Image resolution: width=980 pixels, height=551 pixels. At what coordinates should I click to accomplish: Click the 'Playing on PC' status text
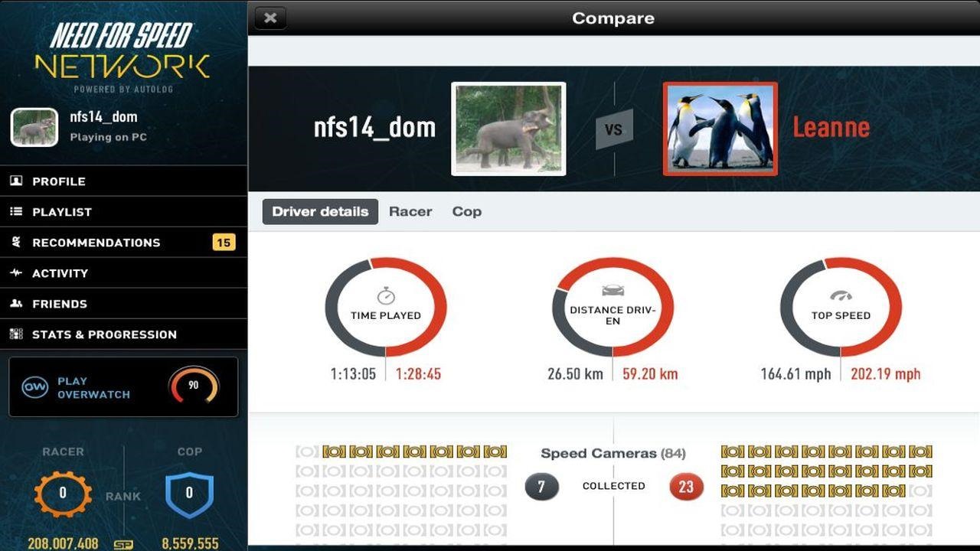click(108, 138)
